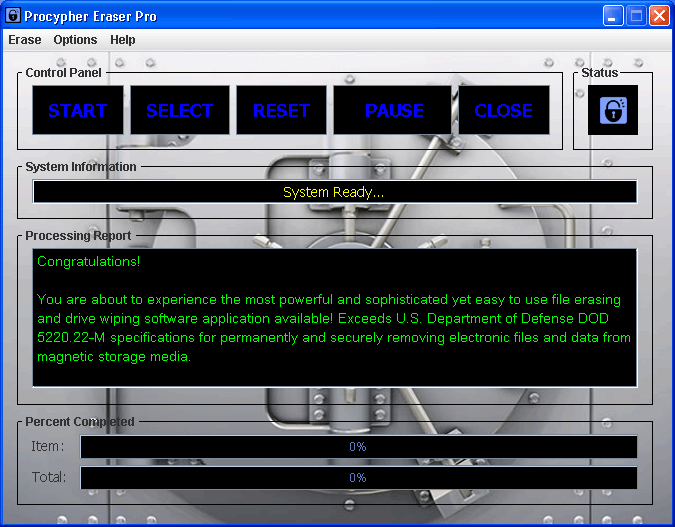Click the START button in Control Panel

(x=78, y=110)
